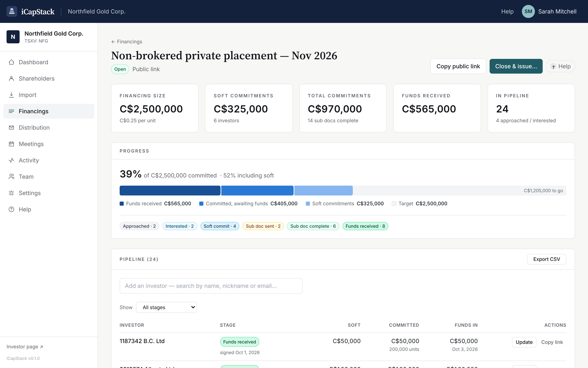
Task: Click the Add an investor search field
Action: [211, 286]
